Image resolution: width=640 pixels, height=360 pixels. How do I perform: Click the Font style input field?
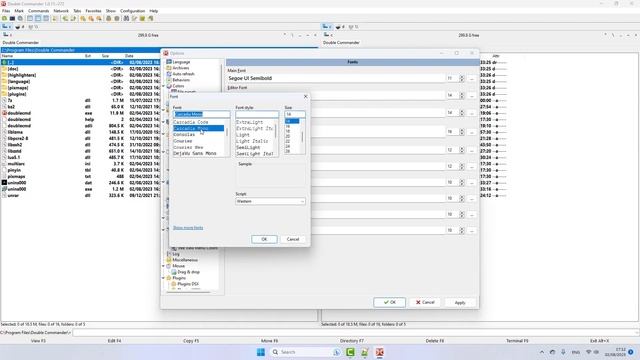point(257,114)
